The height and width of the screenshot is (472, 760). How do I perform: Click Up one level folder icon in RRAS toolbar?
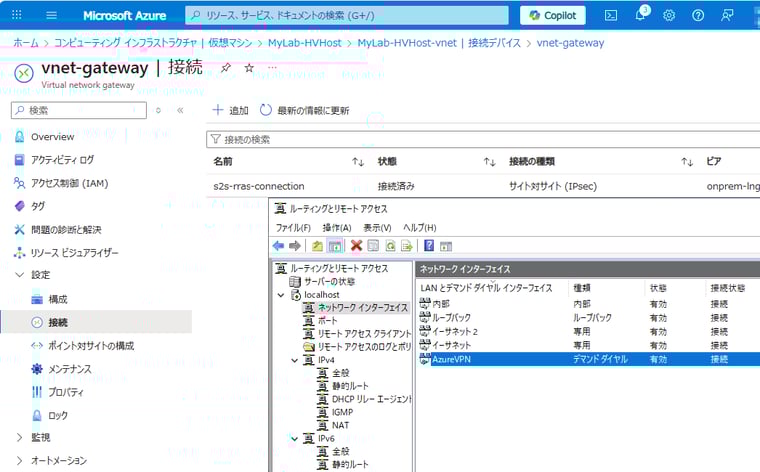click(317, 246)
